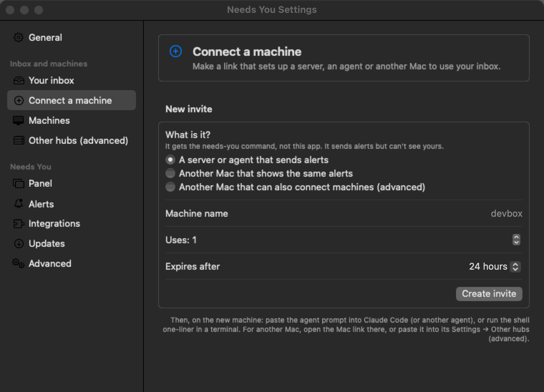Open the Alerts settings
The height and width of the screenshot is (392, 544).
[72, 204]
